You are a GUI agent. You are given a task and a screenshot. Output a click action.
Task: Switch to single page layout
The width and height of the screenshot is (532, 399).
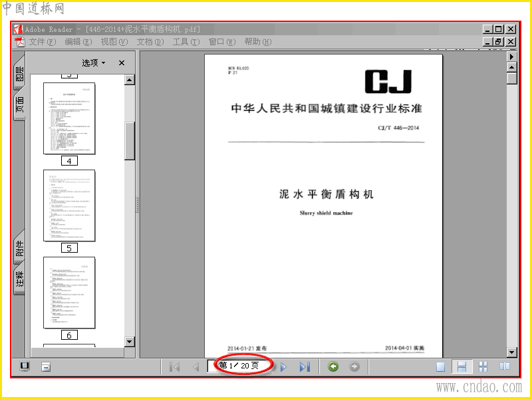click(440, 367)
